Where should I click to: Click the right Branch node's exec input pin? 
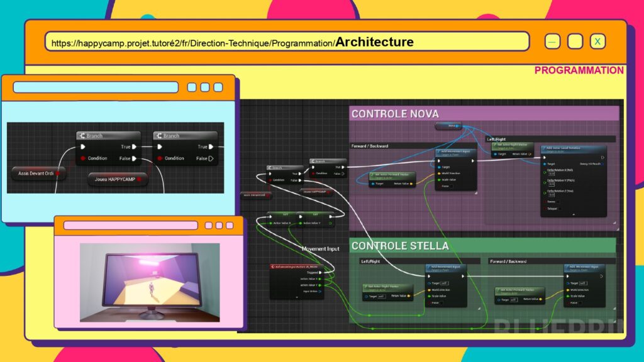tap(160, 146)
